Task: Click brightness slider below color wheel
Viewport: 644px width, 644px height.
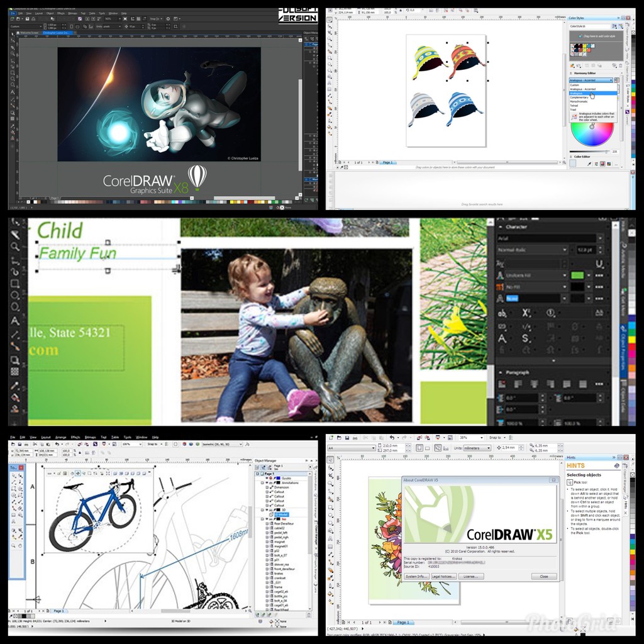Action: pyautogui.click(x=589, y=152)
